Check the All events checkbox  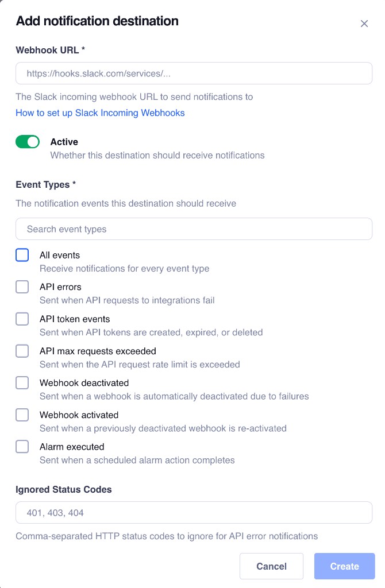point(22,254)
